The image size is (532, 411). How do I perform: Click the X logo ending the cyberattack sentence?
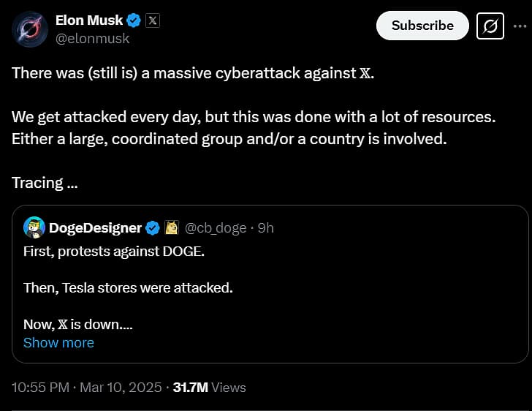click(367, 74)
